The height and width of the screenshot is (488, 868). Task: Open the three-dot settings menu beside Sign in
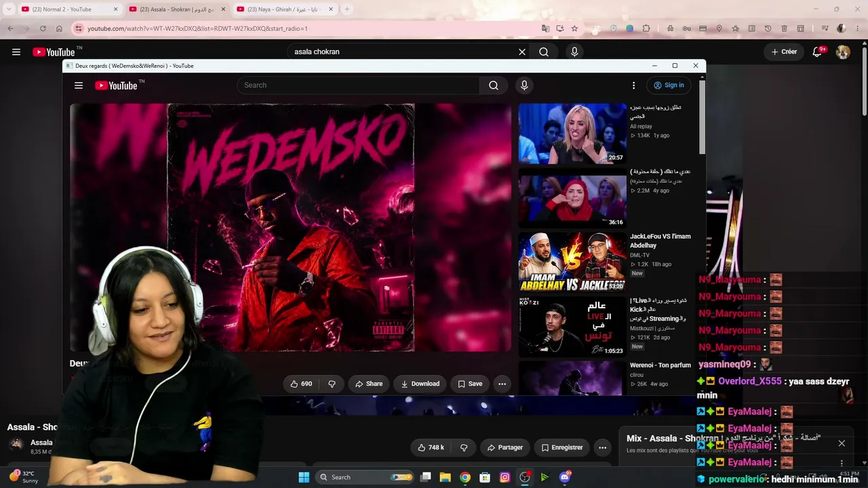point(633,85)
